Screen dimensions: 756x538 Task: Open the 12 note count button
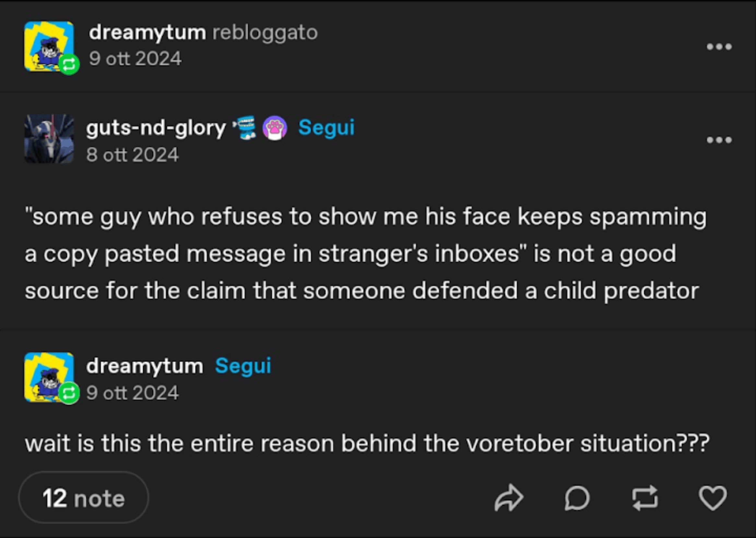coord(83,498)
